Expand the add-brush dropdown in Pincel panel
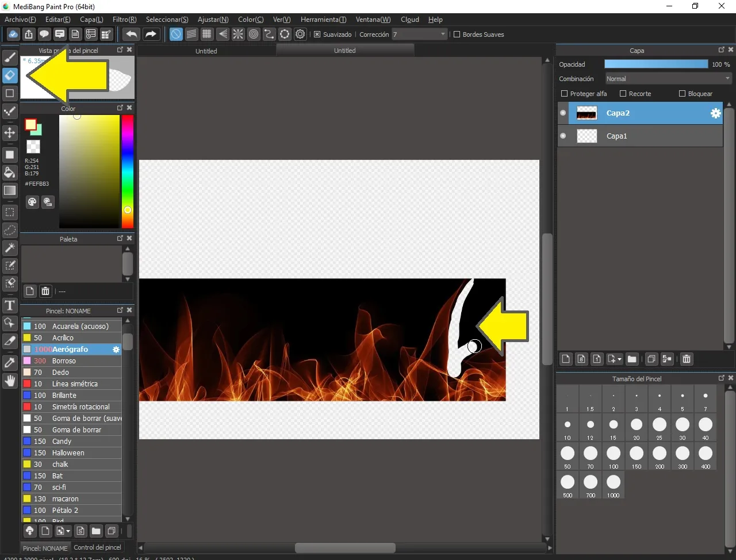This screenshot has width=736, height=560. click(68, 531)
